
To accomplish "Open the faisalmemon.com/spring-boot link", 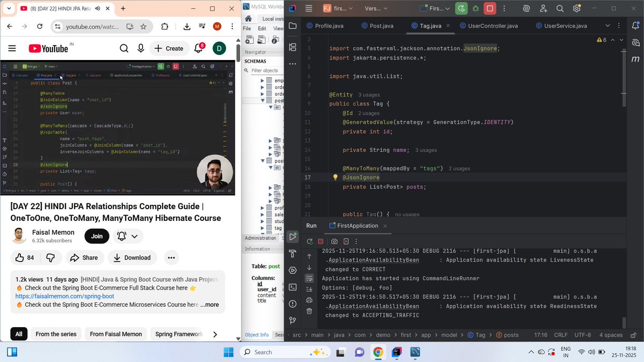I will pyautogui.click(x=65, y=296).
